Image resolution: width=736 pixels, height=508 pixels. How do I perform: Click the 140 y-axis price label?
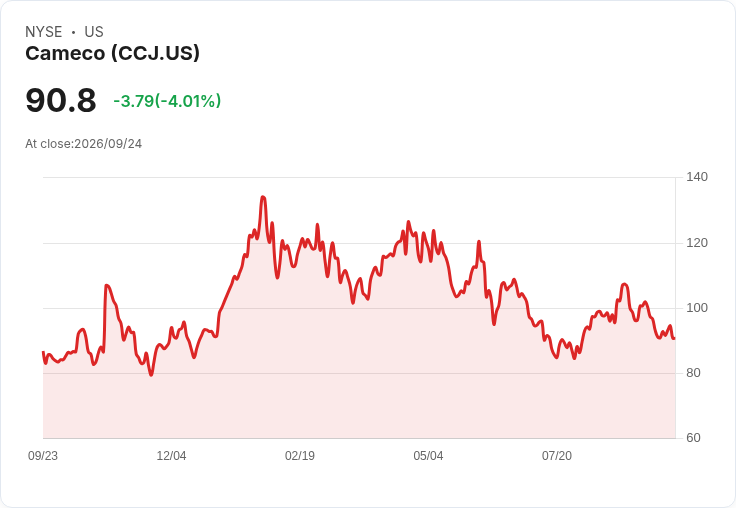[x=697, y=177]
